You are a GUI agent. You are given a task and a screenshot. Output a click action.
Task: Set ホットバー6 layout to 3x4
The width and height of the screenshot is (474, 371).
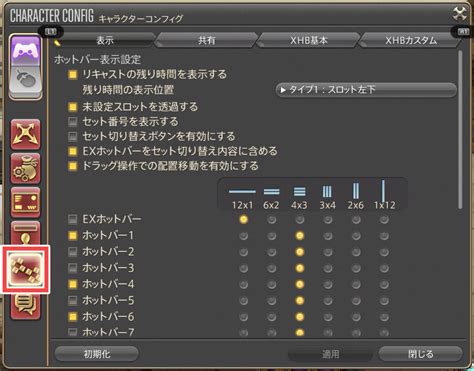[x=328, y=316]
